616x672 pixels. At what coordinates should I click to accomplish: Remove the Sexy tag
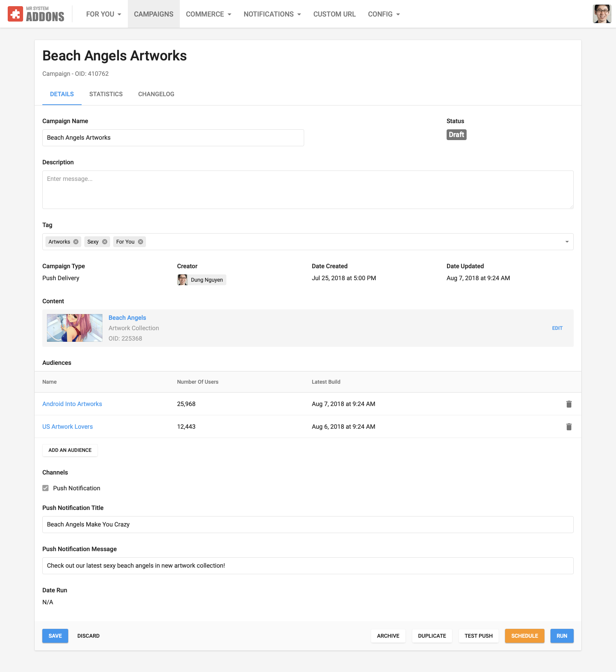tap(105, 242)
